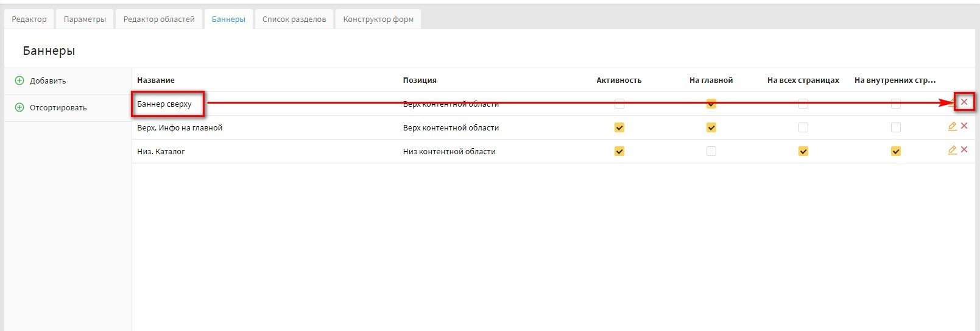Go to Редактор областей tab
This screenshot has width=980, height=331.
click(x=159, y=19)
